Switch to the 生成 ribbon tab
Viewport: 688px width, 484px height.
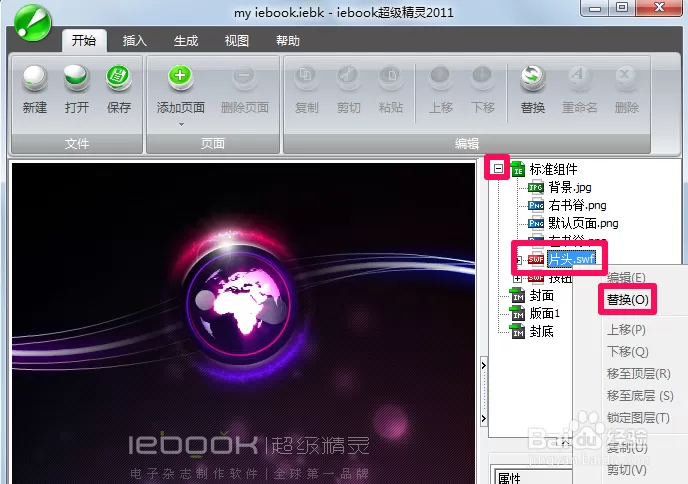(x=186, y=41)
